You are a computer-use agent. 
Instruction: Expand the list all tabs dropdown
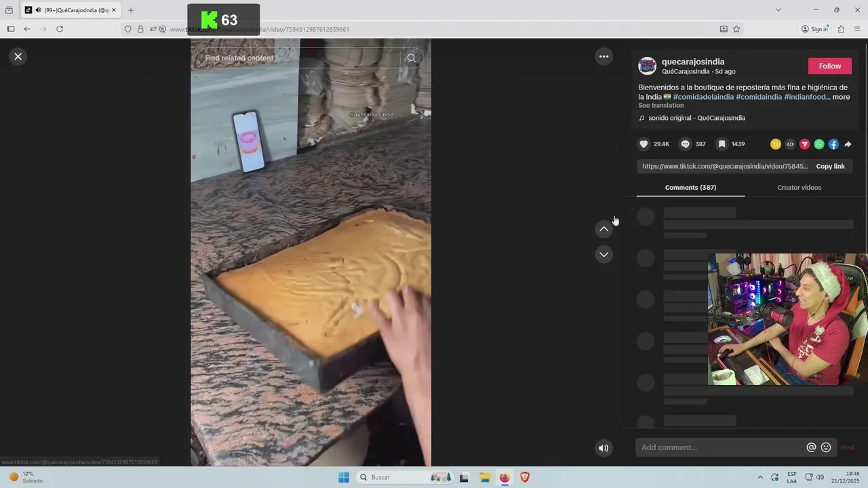click(778, 10)
